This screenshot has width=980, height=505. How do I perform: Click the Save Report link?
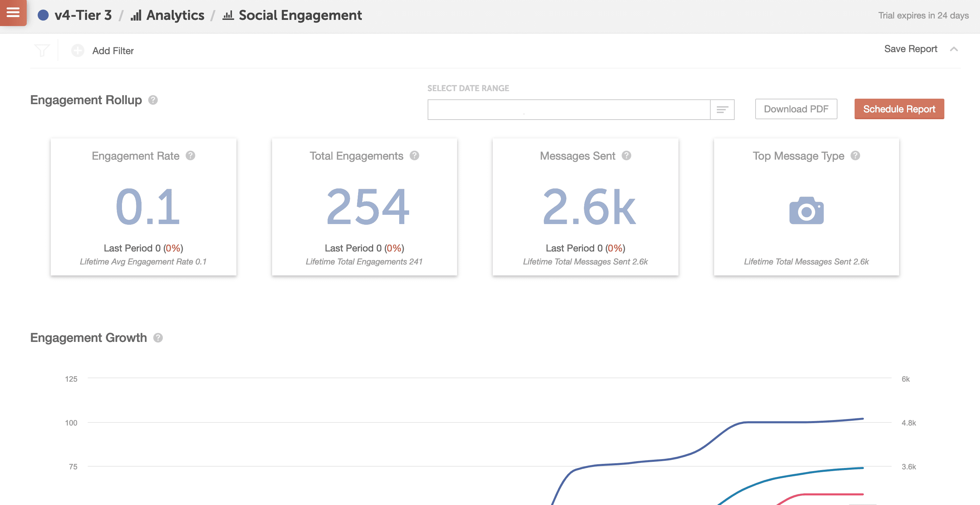[910, 49]
